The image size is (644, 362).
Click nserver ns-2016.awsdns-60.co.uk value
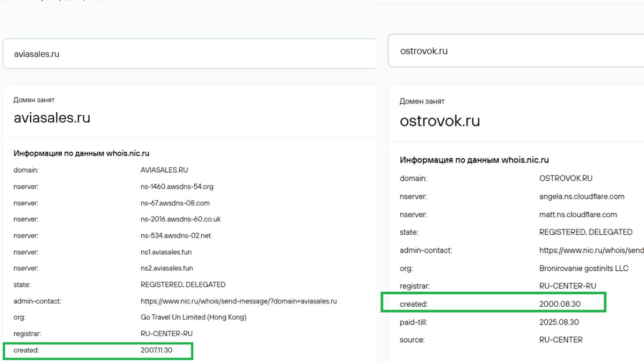[181, 219]
